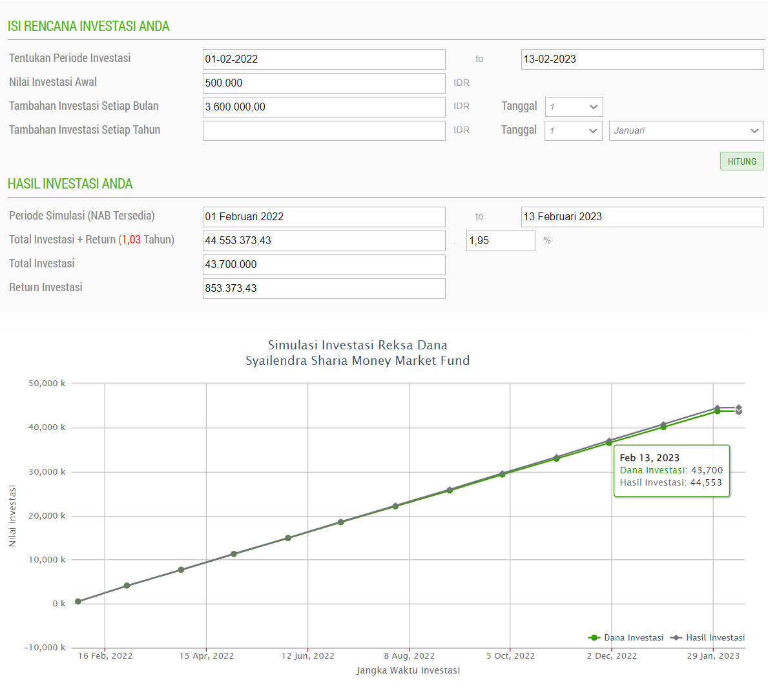The image size is (768, 700).
Task: Click the 'Tentukan Periode Investasi' label
Action: tap(70, 58)
